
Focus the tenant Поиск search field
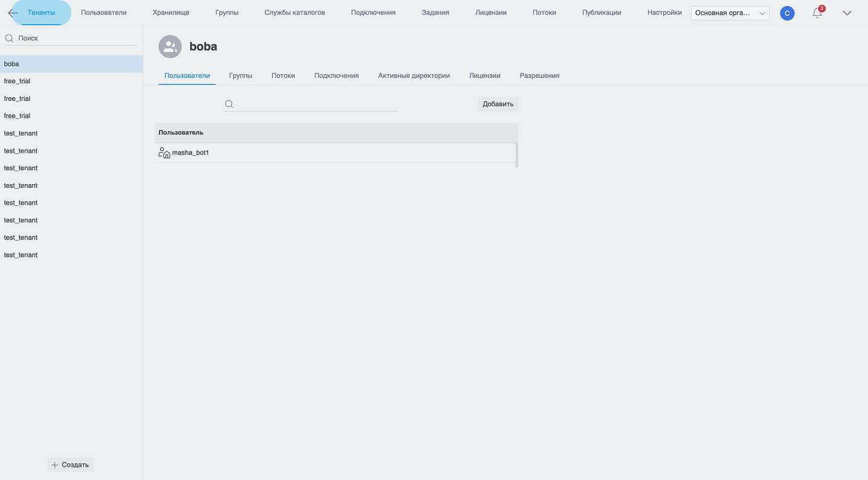coord(71,38)
